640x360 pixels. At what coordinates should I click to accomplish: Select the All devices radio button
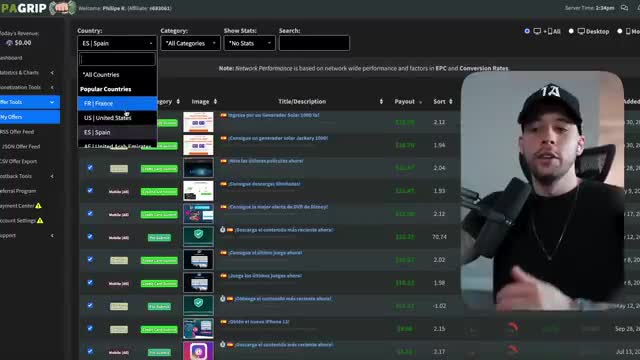(527, 31)
